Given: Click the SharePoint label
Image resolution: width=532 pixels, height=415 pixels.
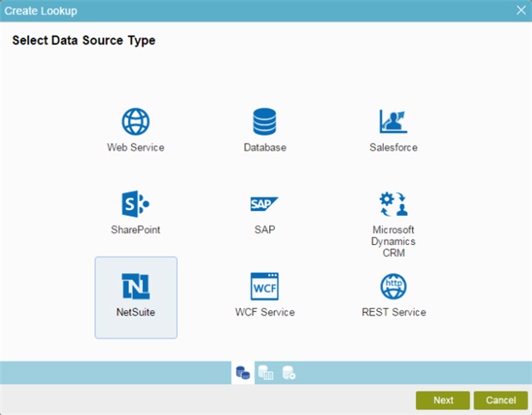Looking at the screenshot, I should pos(135,230).
